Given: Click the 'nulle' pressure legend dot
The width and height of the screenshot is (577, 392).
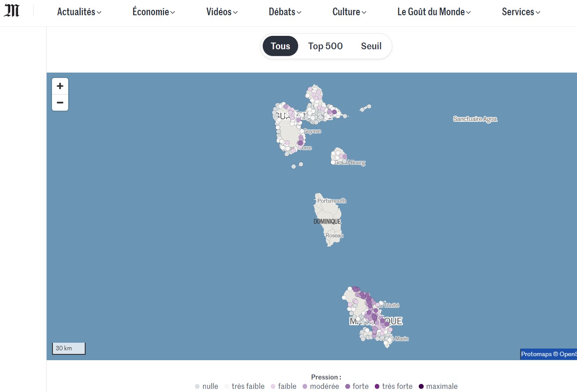Looking at the screenshot, I should click(x=197, y=387).
